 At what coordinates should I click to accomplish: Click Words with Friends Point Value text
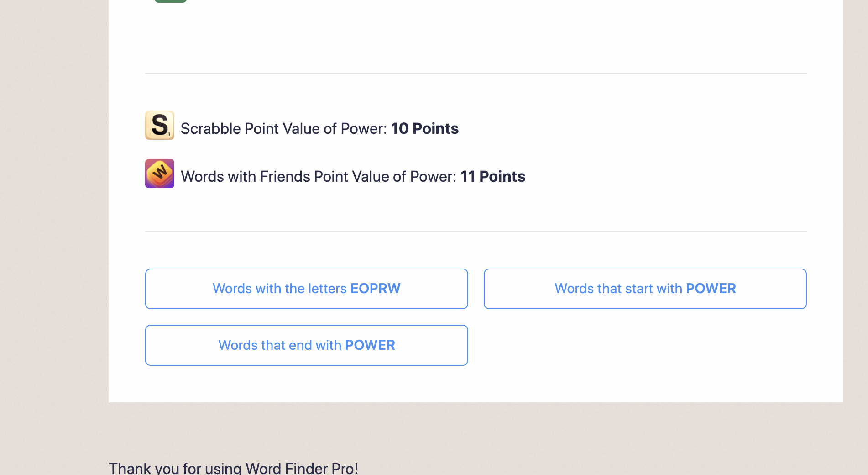[319, 177]
